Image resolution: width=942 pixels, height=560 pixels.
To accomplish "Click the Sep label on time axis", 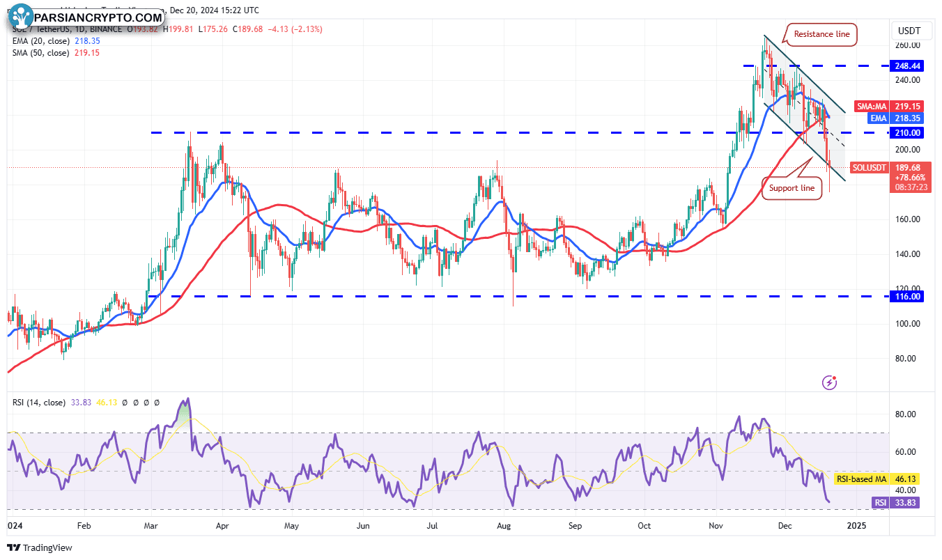I will click(x=574, y=527).
